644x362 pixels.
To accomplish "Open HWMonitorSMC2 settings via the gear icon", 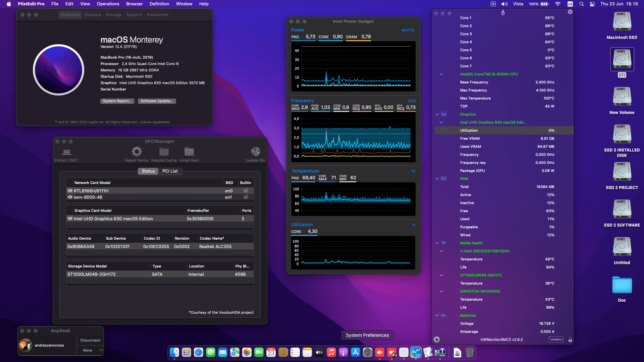I will [x=437, y=339].
